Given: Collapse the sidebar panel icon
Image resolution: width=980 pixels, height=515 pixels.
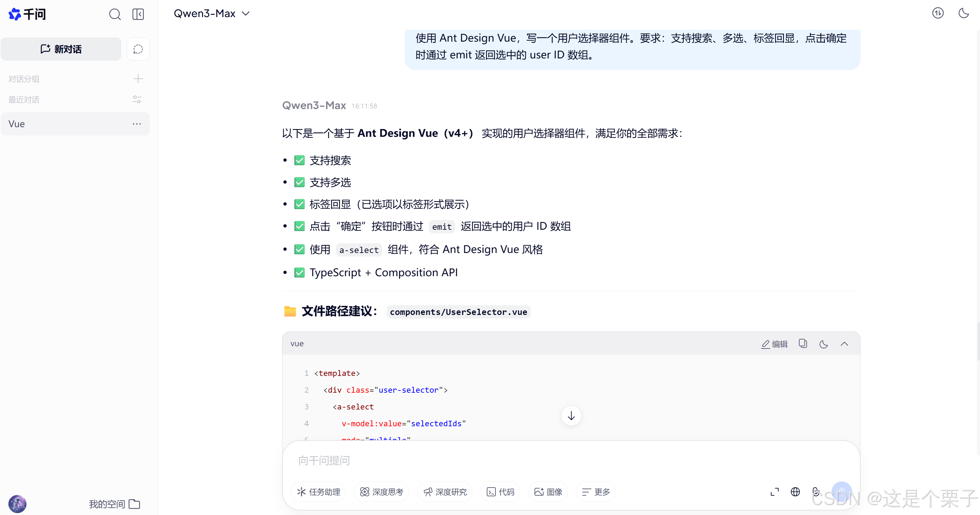Looking at the screenshot, I should pos(138,15).
